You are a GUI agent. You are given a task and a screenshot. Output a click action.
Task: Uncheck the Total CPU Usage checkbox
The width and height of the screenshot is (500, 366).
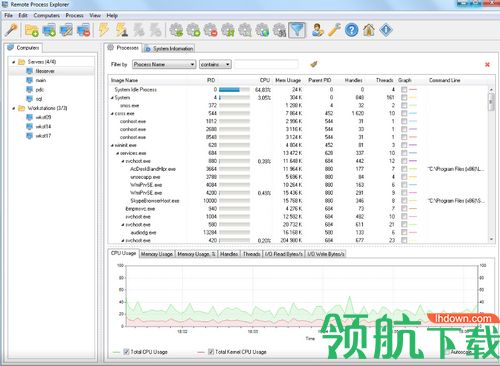pos(126,352)
